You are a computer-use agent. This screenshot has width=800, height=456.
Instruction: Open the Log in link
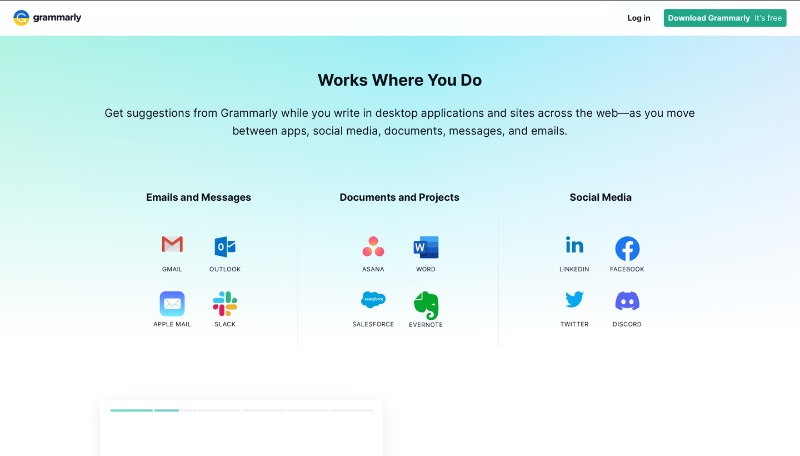(x=638, y=18)
